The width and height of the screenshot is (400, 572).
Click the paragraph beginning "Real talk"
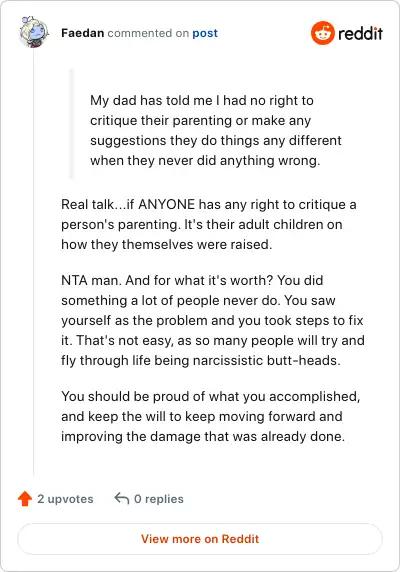[209, 224]
